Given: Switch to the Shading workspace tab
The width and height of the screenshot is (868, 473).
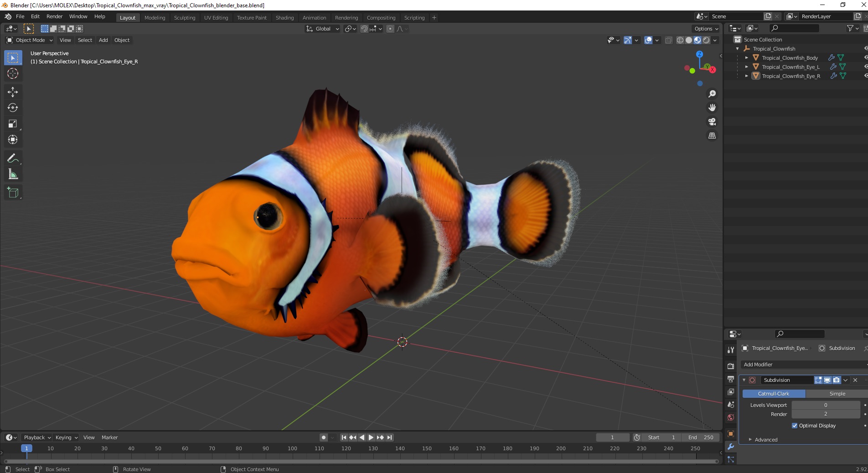Looking at the screenshot, I should 284,18.
